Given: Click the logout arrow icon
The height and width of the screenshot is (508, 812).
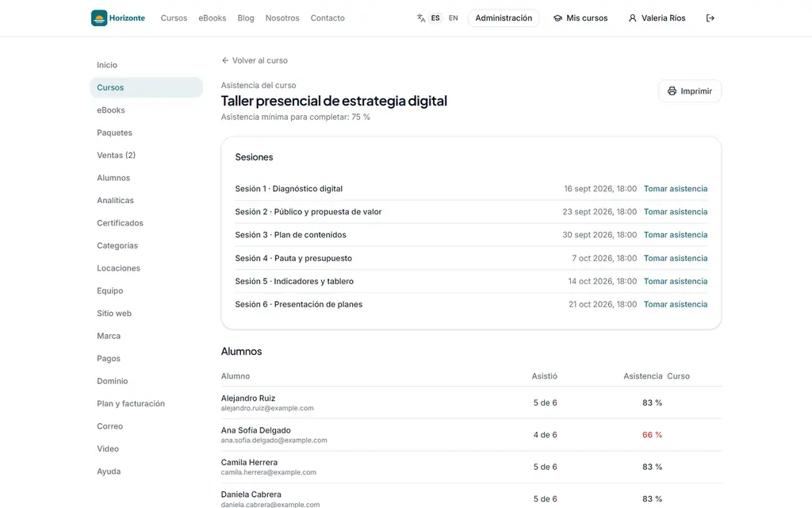Looking at the screenshot, I should click(x=710, y=18).
